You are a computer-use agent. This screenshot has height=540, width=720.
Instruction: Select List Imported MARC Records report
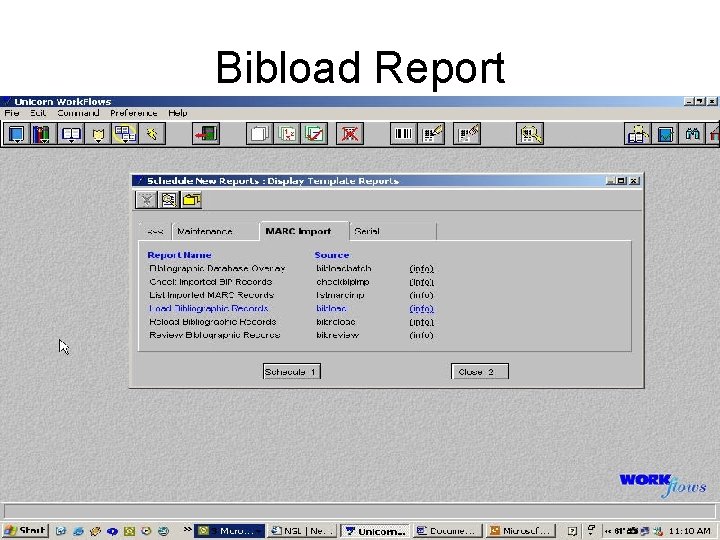click(x=211, y=295)
